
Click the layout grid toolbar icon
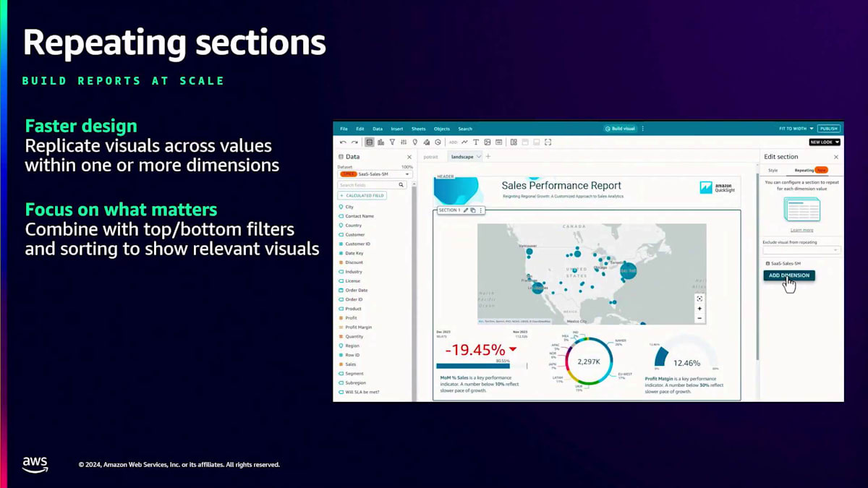click(514, 142)
